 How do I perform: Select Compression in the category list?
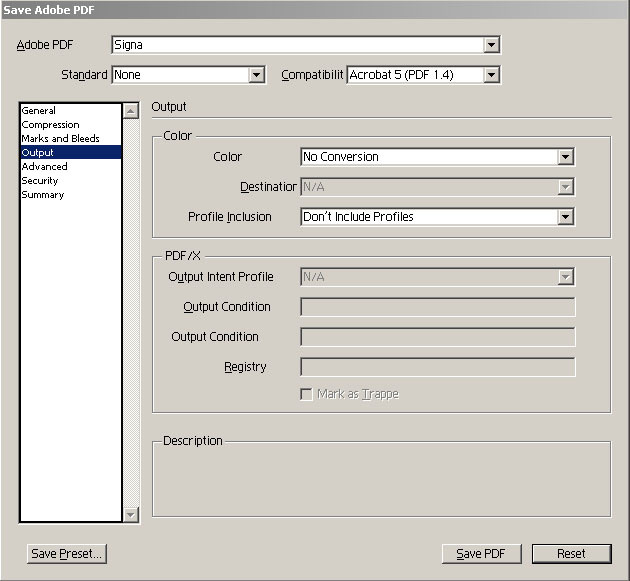[71, 125]
